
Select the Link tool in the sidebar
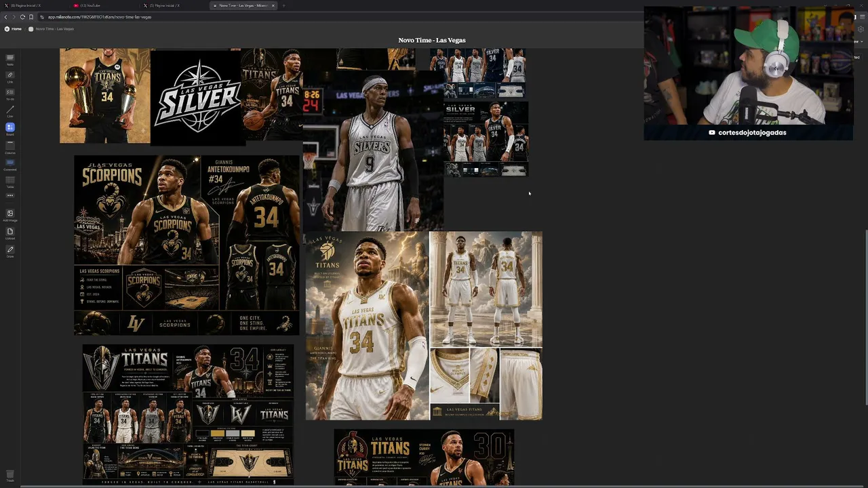(x=9, y=77)
